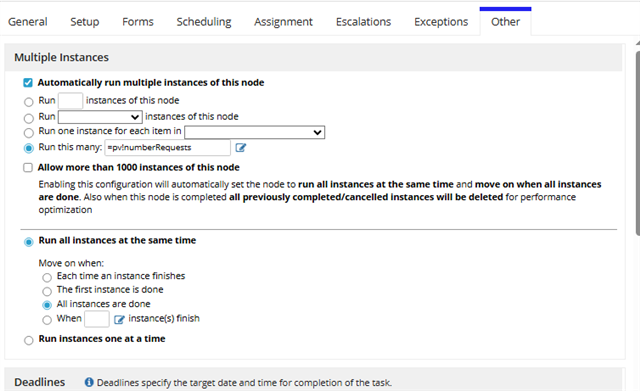
Task: Select Run one instance for each item in
Action: [29, 133]
